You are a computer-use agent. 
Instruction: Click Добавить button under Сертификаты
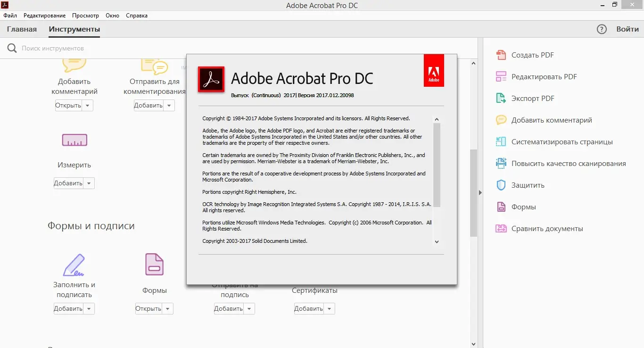coord(309,309)
